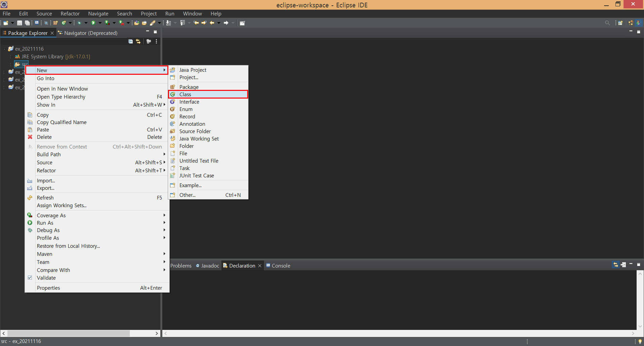This screenshot has width=644, height=346.
Task: Click the green Run toolbar icon
Action: point(93,23)
